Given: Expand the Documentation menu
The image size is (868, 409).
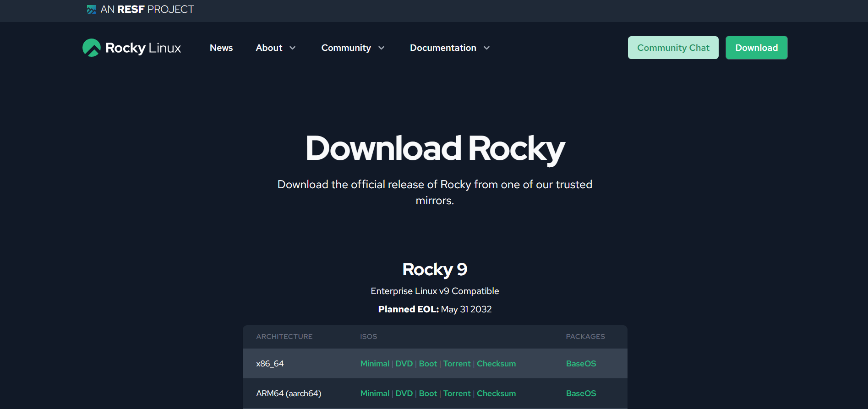Looking at the screenshot, I should pyautogui.click(x=450, y=48).
